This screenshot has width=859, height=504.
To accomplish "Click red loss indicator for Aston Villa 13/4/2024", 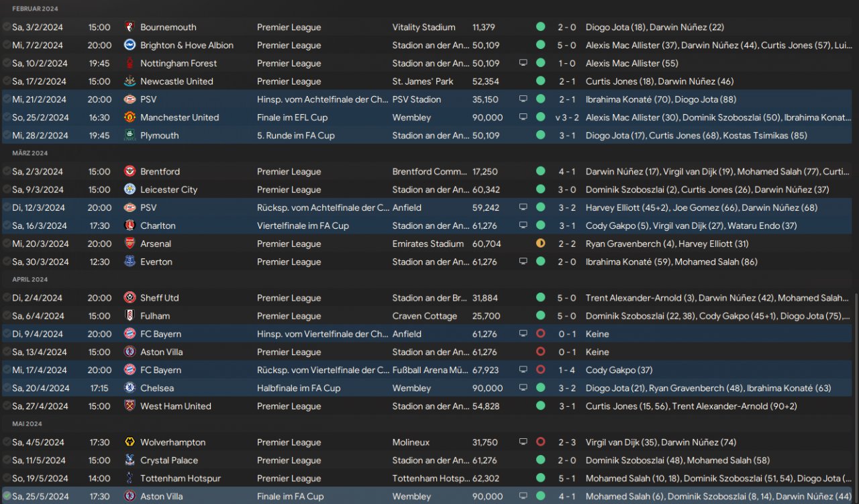I will pos(541,352).
